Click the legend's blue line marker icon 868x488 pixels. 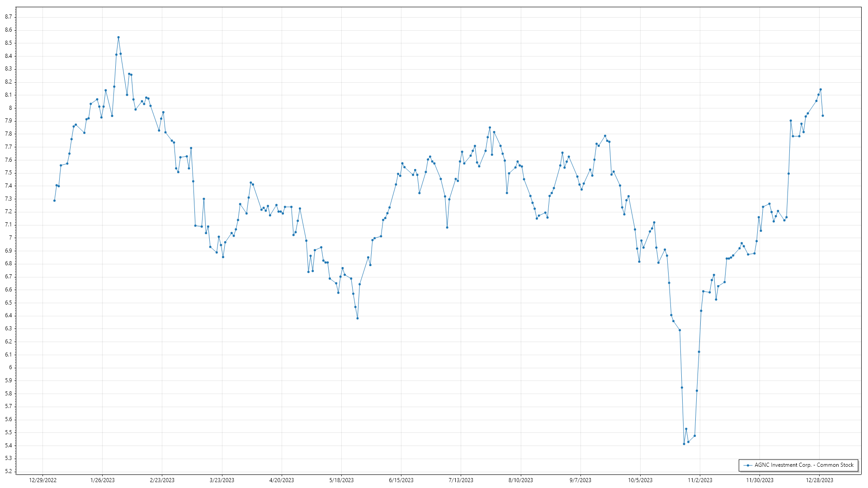pyautogui.click(x=748, y=465)
